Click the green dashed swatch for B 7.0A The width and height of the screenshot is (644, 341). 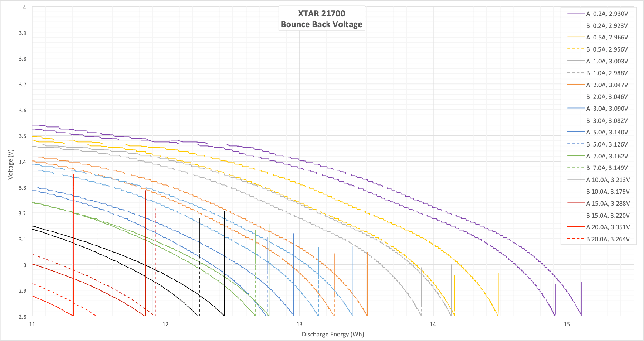coord(576,168)
